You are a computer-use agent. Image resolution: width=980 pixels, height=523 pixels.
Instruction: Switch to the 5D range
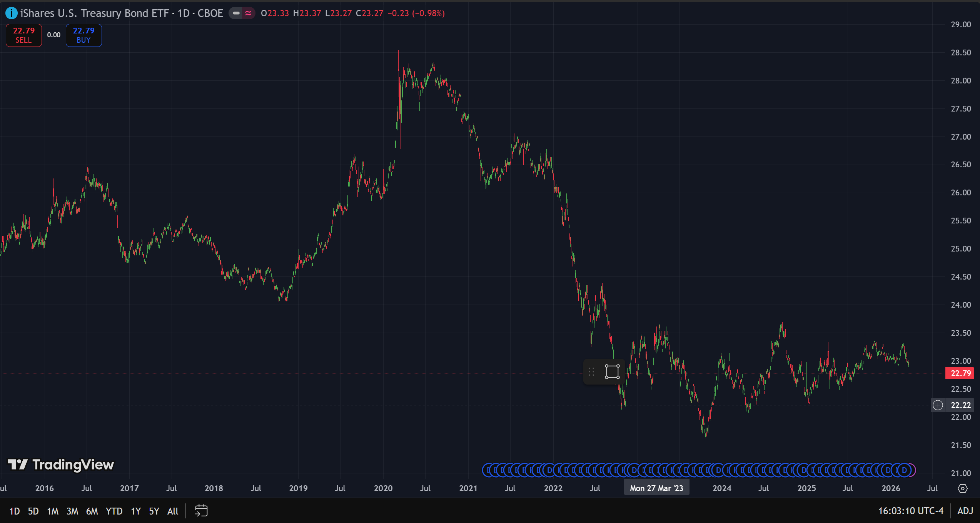pyautogui.click(x=33, y=511)
